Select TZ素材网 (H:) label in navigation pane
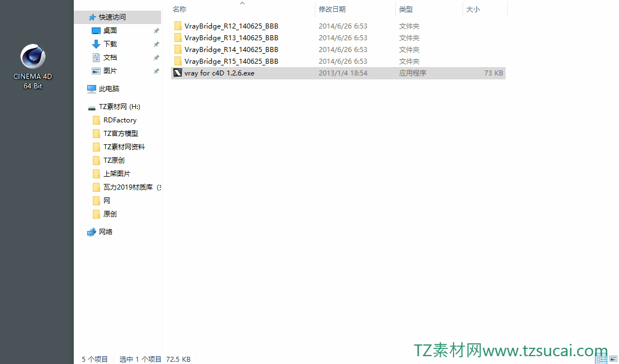Screen dimensions: 619x364 pyautogui.click(x=120, y=107)
